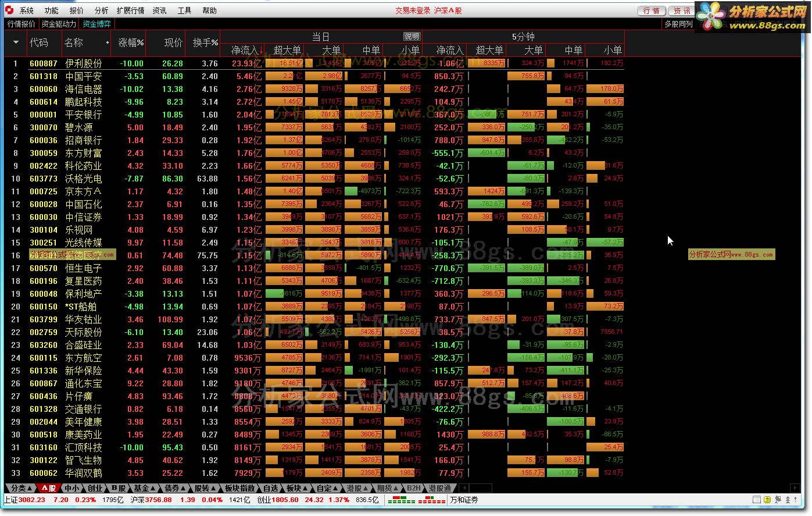This screenshot has width=812, height=516.
Task: Click the right scroll arrow at tab bar end
Action: coord(795,488)
